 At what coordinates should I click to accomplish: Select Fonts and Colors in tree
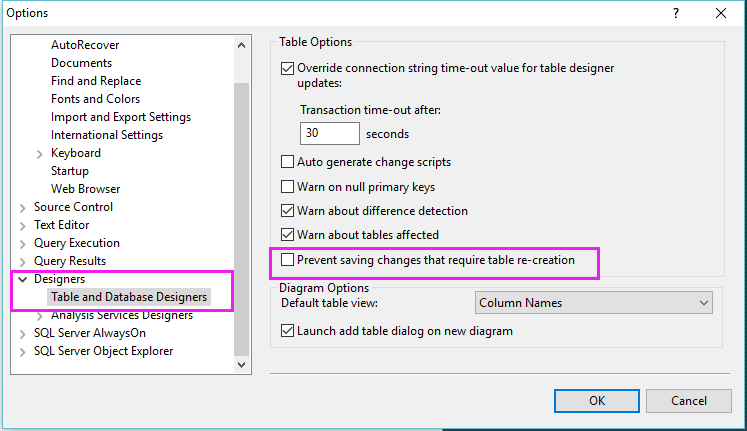pyautogui.click(x=96, y=99)
